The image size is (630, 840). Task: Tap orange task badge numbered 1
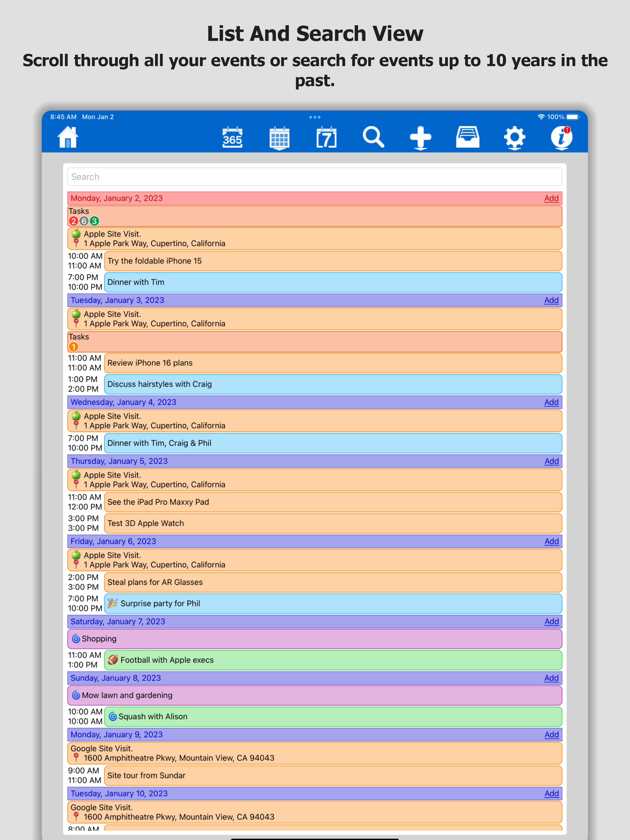(x=73, y=347)
